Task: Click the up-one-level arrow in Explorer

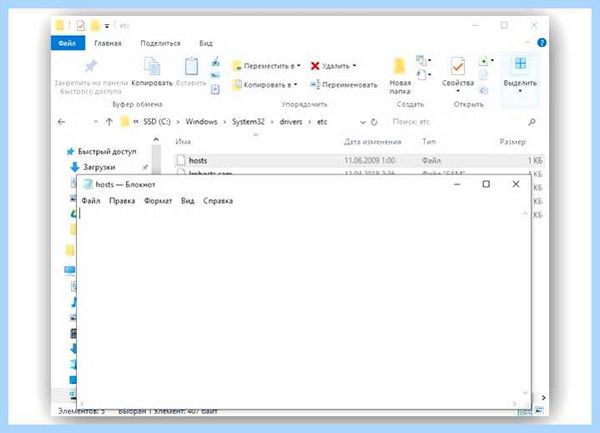Action: click(109, 122)
